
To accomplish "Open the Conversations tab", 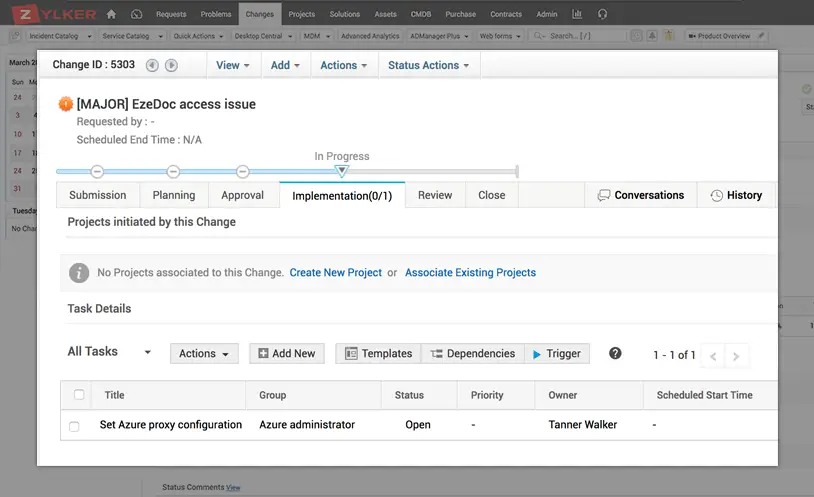I will point(641,195).
